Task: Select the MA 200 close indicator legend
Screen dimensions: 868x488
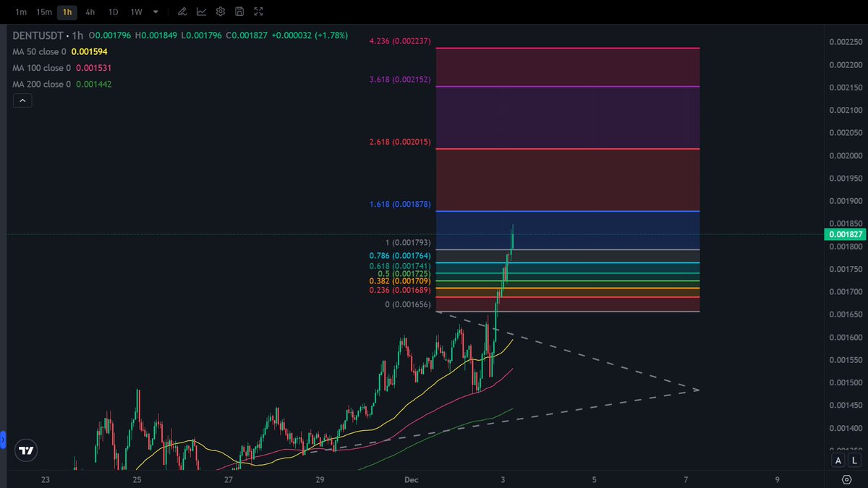Action: 41,84
